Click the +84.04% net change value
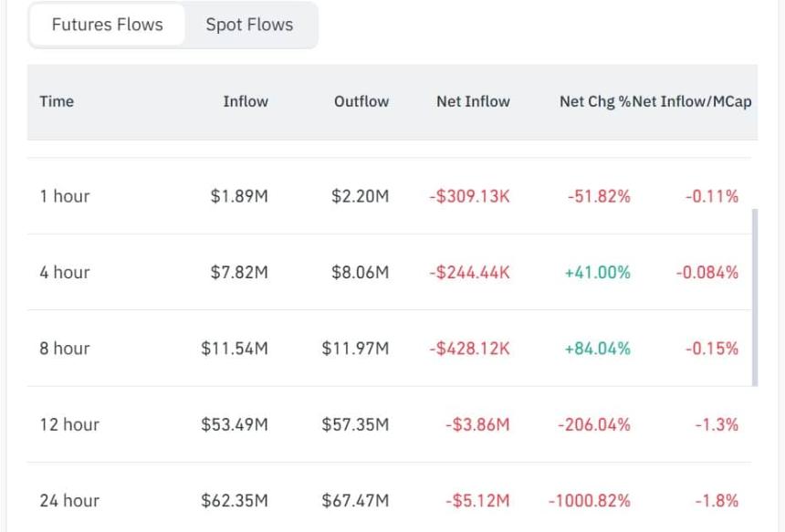Viewport: 785px width, 532px height. (597, 349)
